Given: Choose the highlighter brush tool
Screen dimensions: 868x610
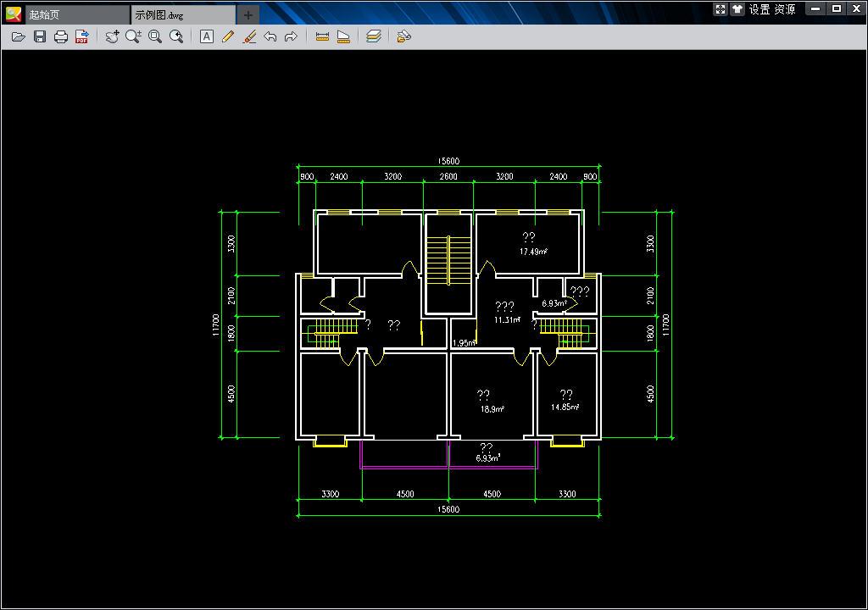Looking at the screenshot, I should pyautogui.click(x=249, y=36).
